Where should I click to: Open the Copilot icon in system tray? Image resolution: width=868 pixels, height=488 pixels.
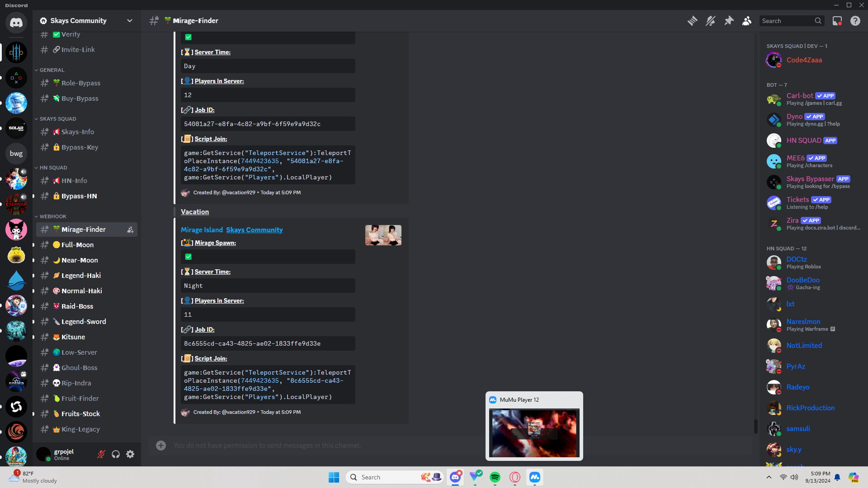854,477
